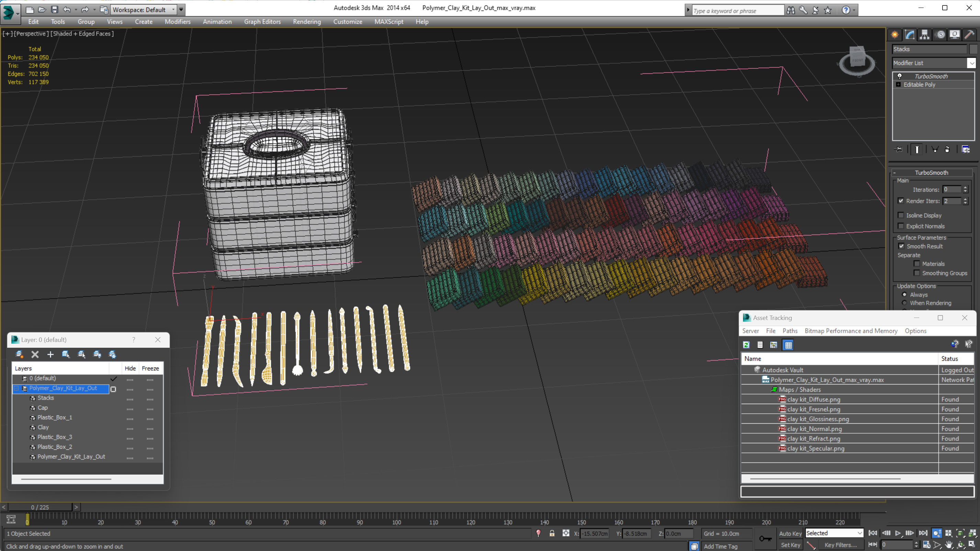Click Maximize Viewport Toggle icon
Image resolution: width=980 pixels, height=551 pixels.
point(972,544)
